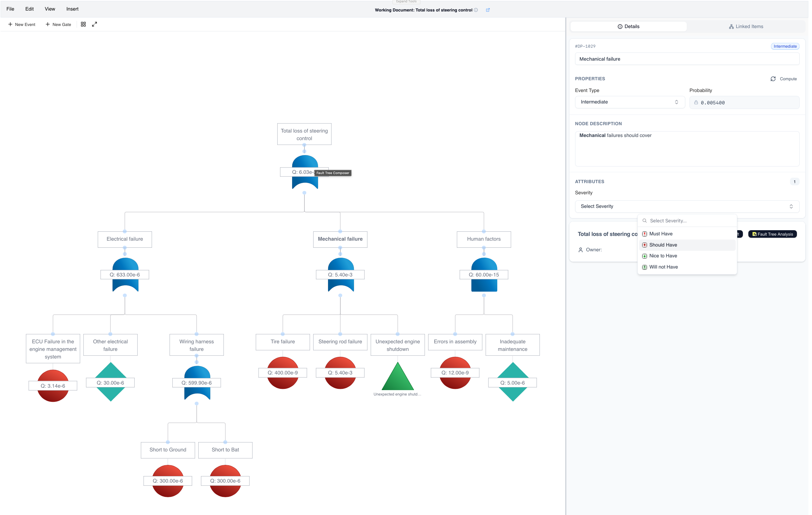Click the New Event button
Image resolution: width=812 pixels, height=515 pixels.
click(x=22, y=25)
